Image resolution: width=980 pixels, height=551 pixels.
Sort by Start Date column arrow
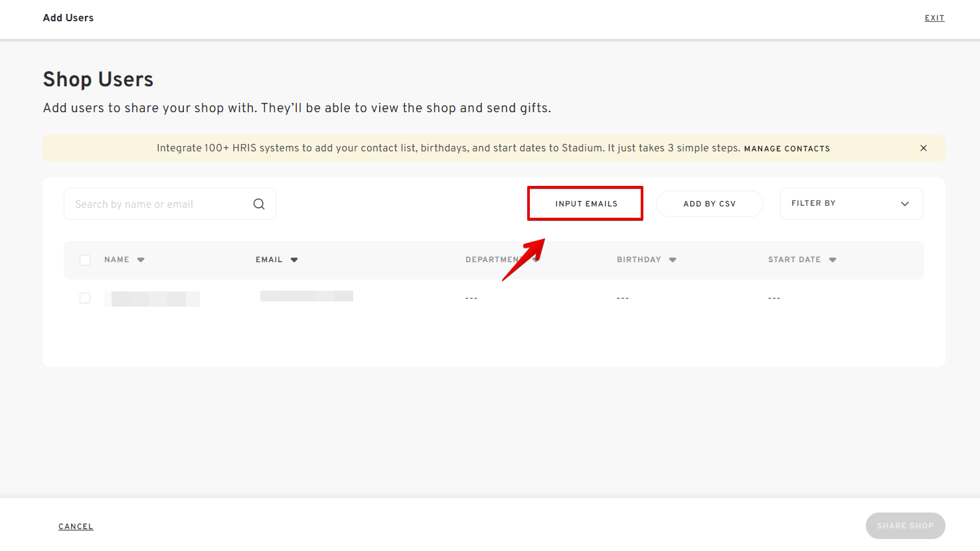833,260
